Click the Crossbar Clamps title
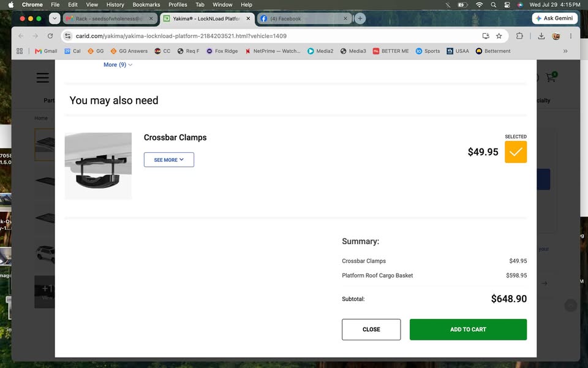 coord(175,137)
